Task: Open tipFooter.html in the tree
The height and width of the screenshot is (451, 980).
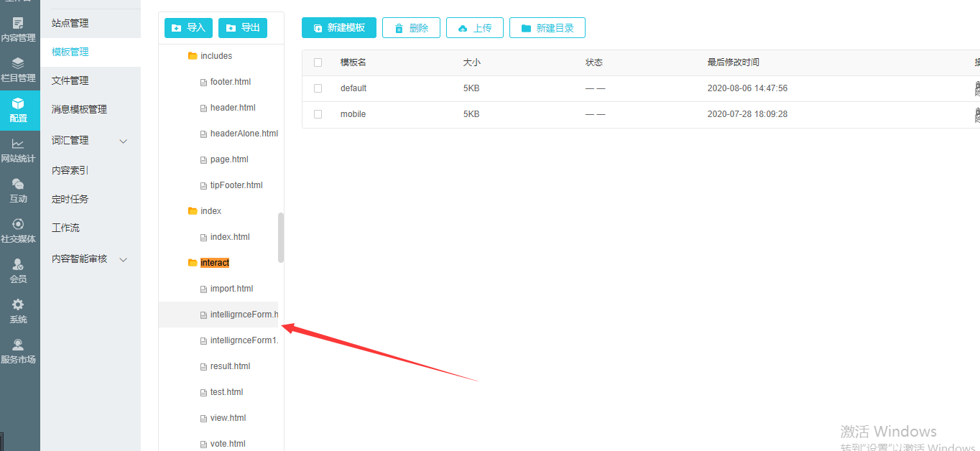Action: point(236,185)
